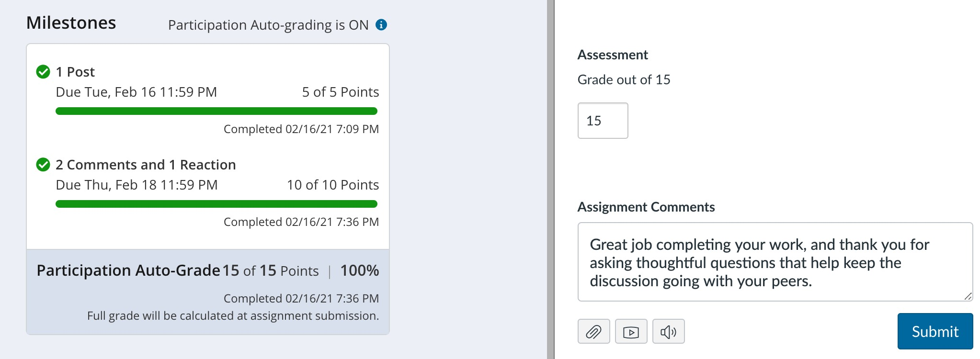This screenshot has height=359, width=980.
Task: Submit the grade assessment
Action: click(935, 331)
